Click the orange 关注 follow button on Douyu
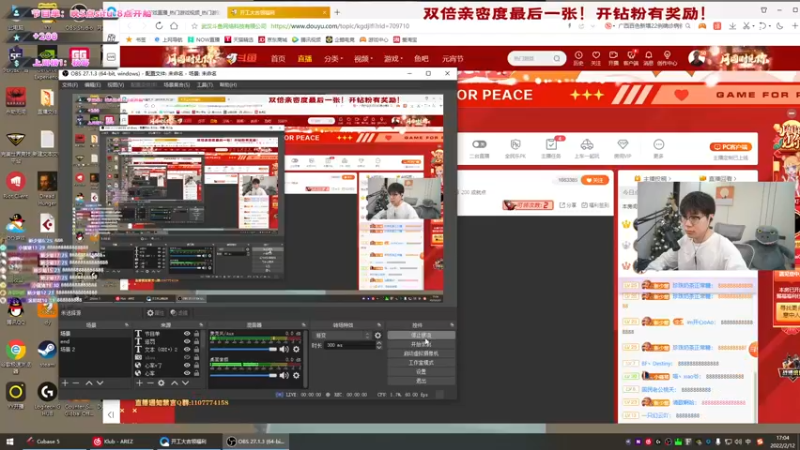 (x=594, y=180)
